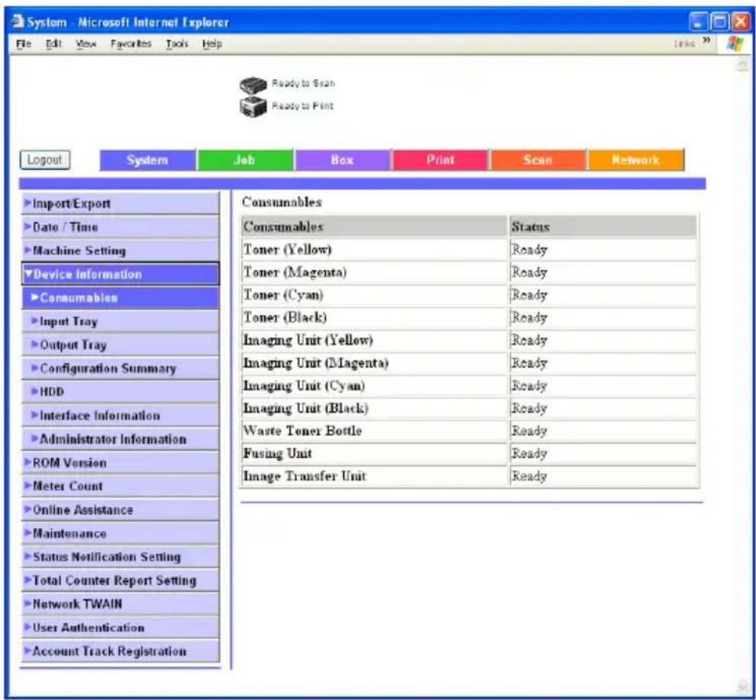Switch to the Print tab
The width and height of the screenshot is (756, 700).
pos(440,160)
